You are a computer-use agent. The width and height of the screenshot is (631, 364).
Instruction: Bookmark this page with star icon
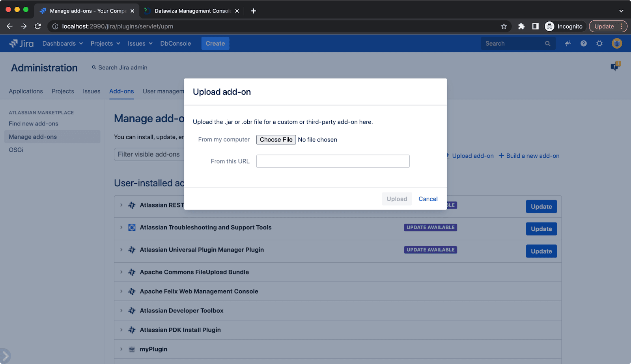504,26
